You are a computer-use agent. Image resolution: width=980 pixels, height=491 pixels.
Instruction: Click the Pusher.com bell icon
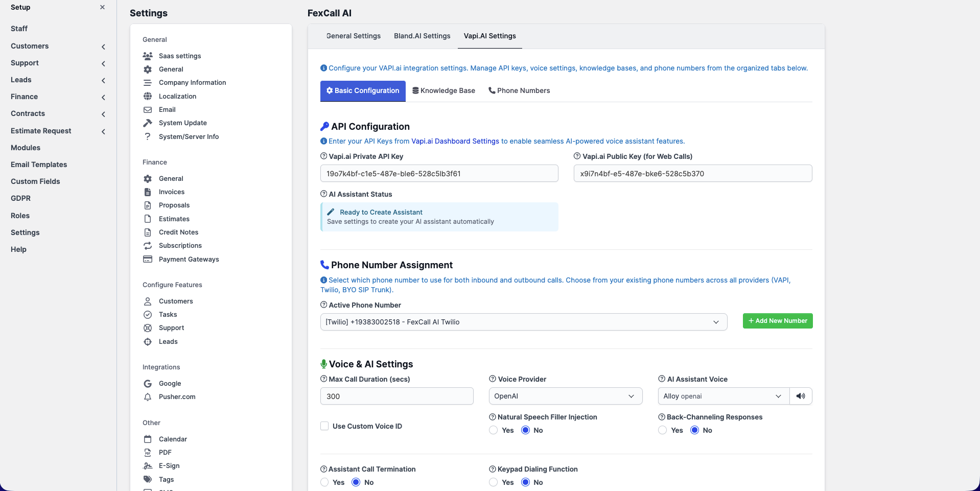(148, 397)
